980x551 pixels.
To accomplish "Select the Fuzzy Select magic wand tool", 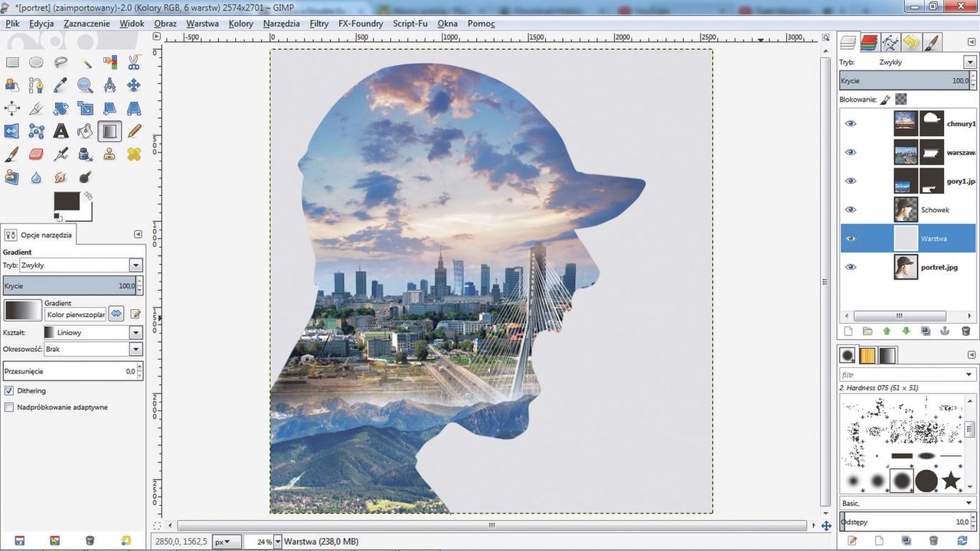I will pos(85,63).
